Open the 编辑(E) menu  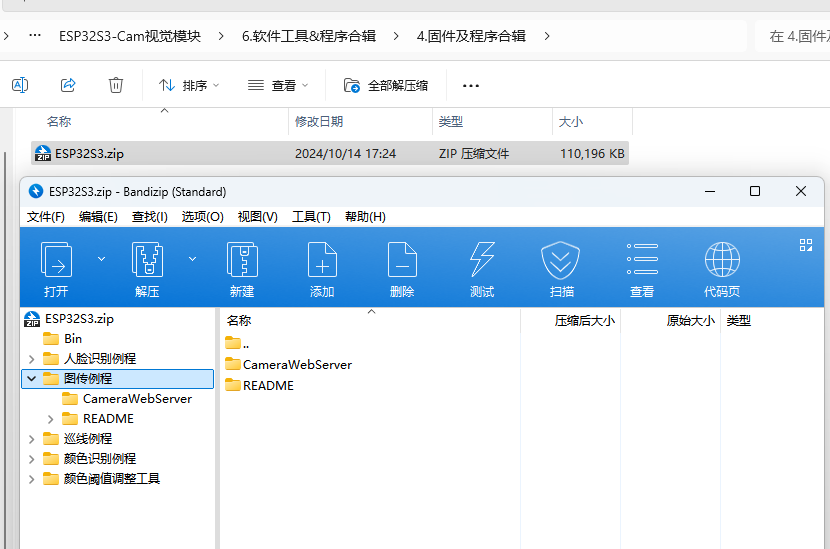pyautogui.click(x=98, y=217)
